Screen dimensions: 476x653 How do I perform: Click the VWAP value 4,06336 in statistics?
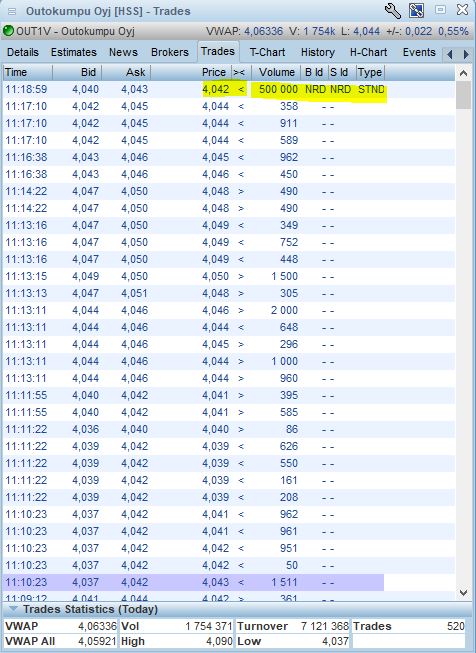click(97, 626)
